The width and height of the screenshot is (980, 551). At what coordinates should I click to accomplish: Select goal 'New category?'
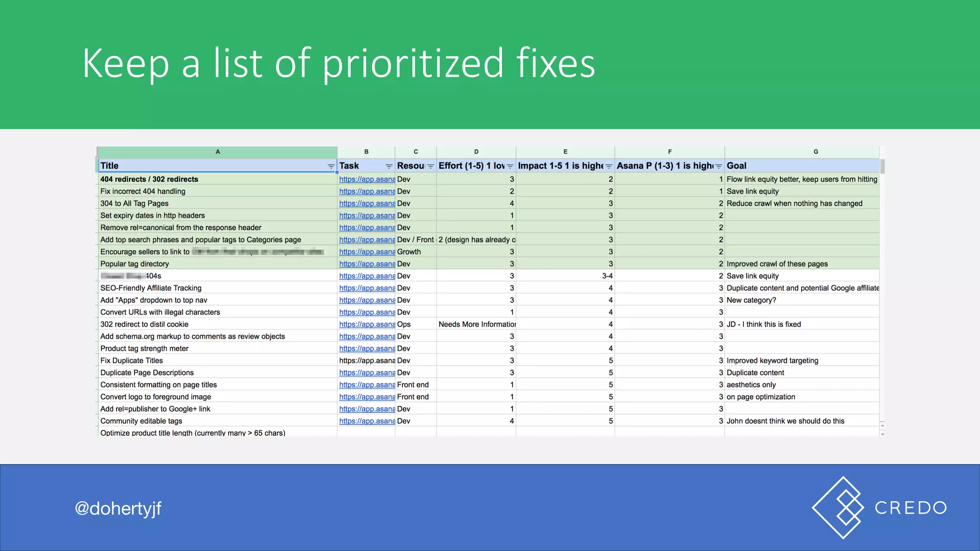tap(802, 300)
